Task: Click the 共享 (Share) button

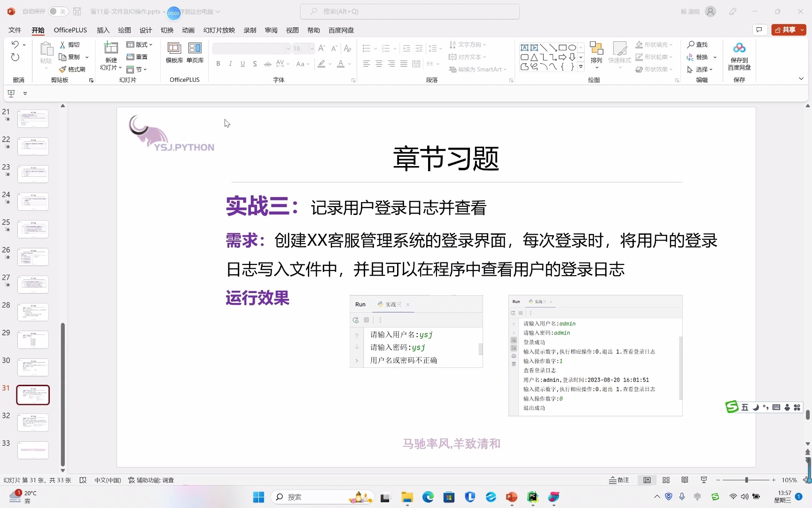Action: tap(787, 29)
